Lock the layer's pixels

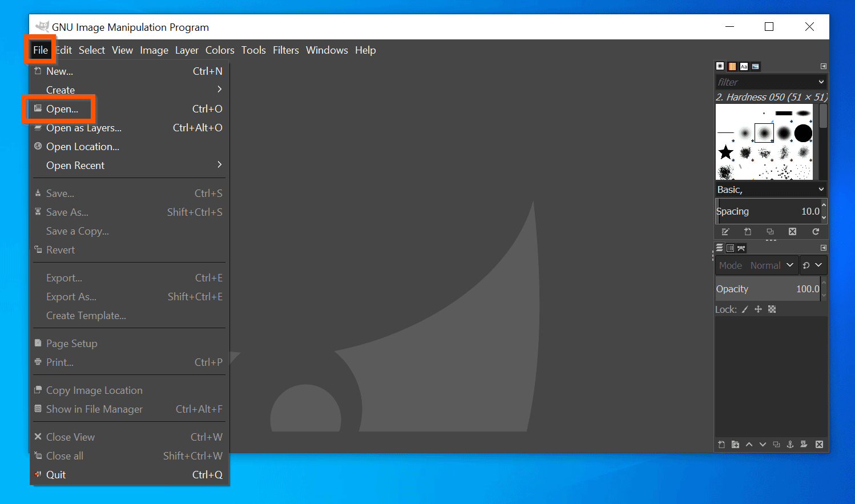point(745,309)
